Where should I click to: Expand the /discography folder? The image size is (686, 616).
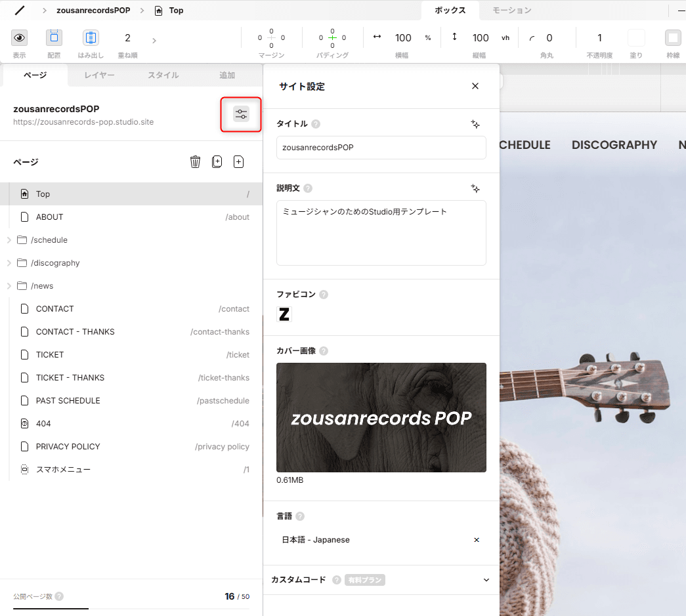tap(9, 263)
